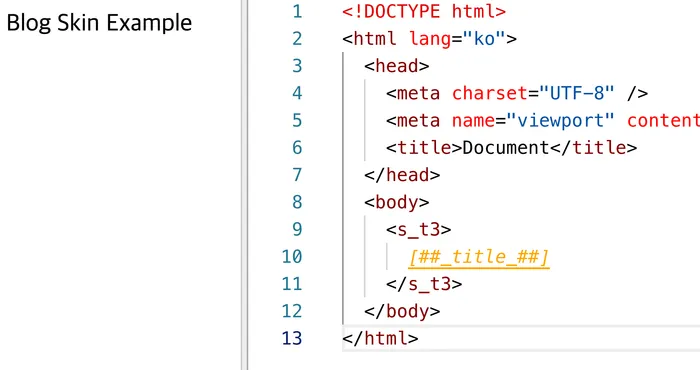The height and width of the screenshot is (370, 700).
Task: Click line number 10 in gutter
Action: click(x=292, y=257)
